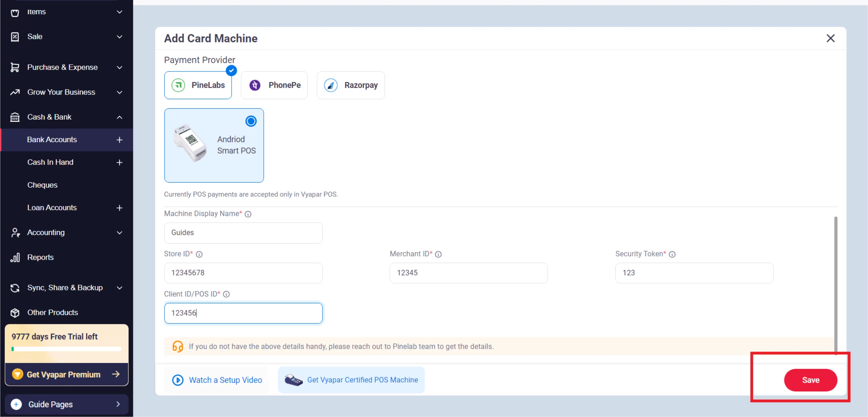Screen dimensions: 868x417
Task: Click the Sale receipt icon
Action: tap(15, 37)
